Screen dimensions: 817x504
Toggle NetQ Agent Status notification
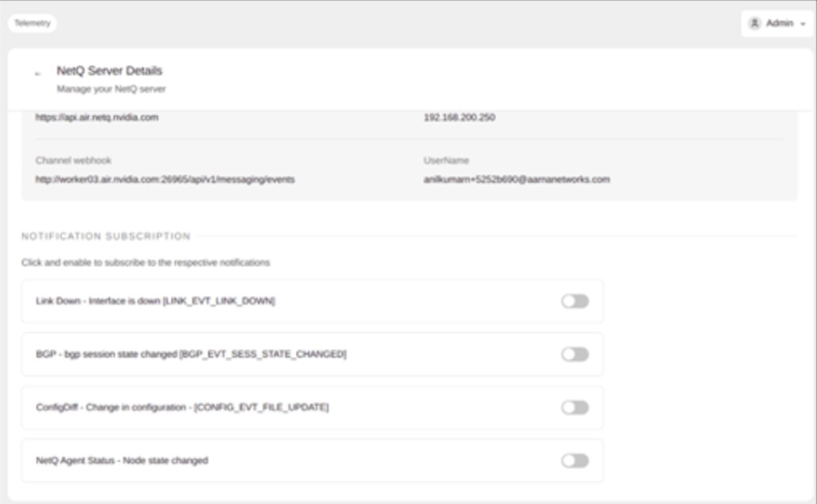(574, 461)
